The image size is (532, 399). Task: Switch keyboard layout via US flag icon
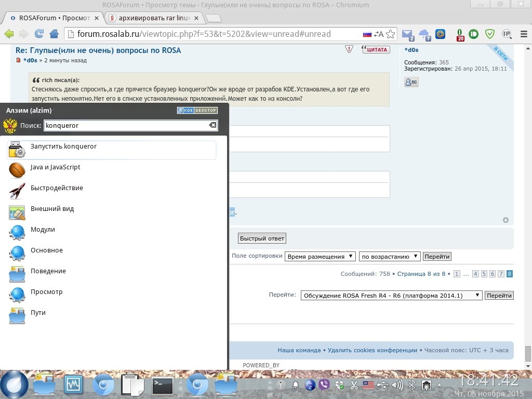click(x=368, y=385)
